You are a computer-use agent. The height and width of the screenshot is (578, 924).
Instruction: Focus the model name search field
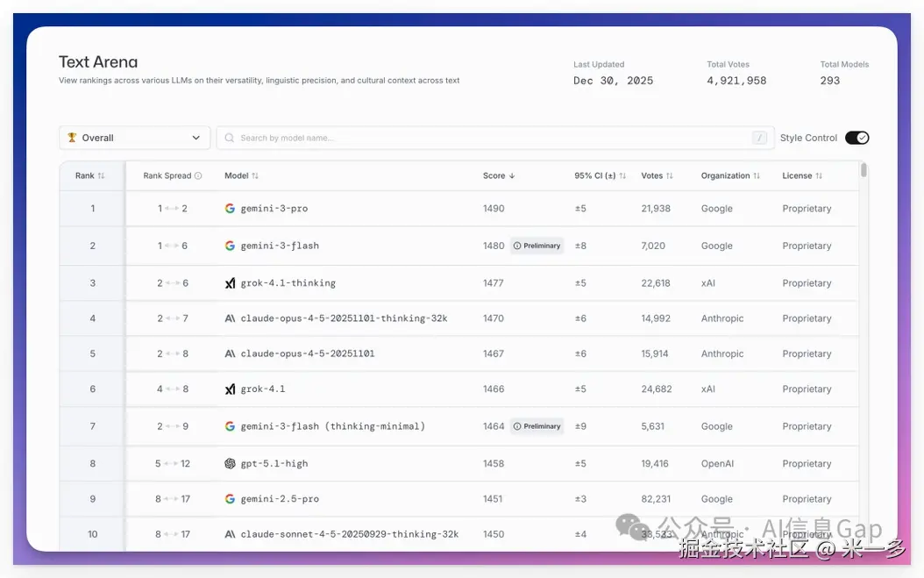pos(495,138)
